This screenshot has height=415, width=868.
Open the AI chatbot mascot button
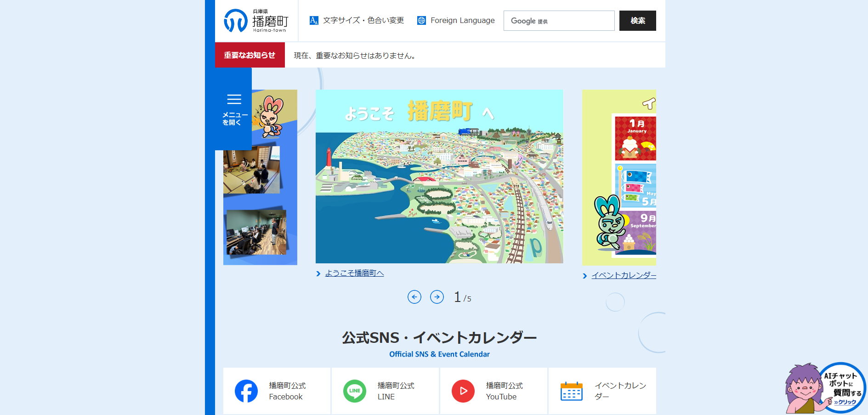pos(826,388)
